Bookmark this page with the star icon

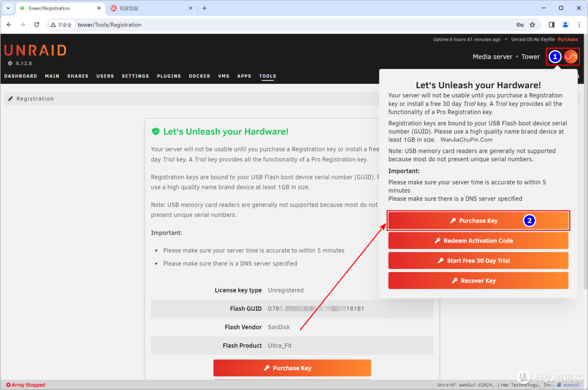coord(532,24)
